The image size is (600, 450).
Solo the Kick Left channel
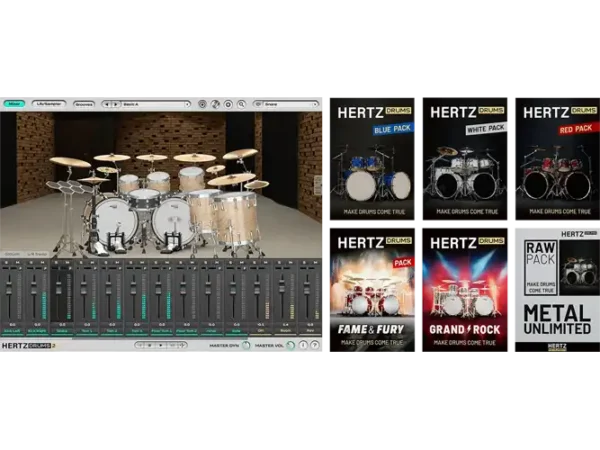(7, 262)
